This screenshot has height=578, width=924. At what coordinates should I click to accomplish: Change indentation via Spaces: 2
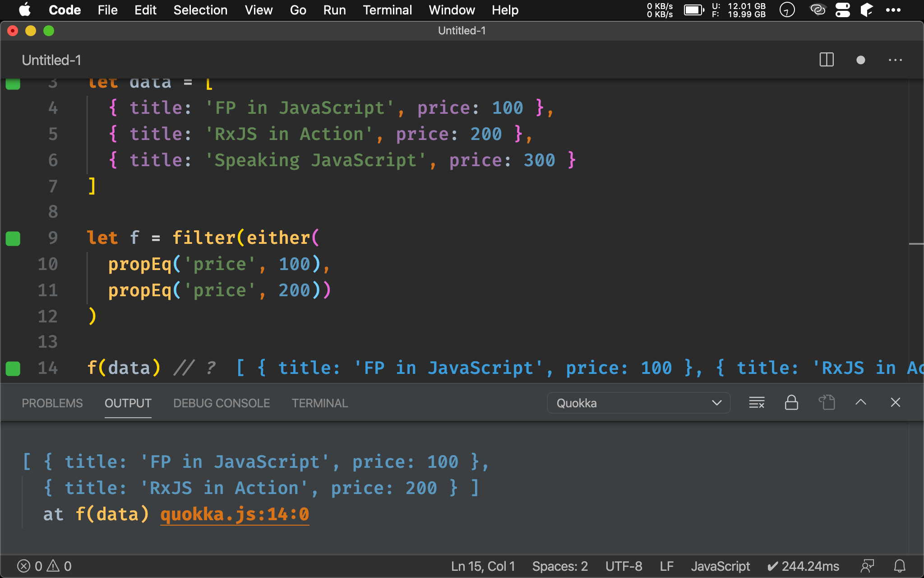click(560, 566)
